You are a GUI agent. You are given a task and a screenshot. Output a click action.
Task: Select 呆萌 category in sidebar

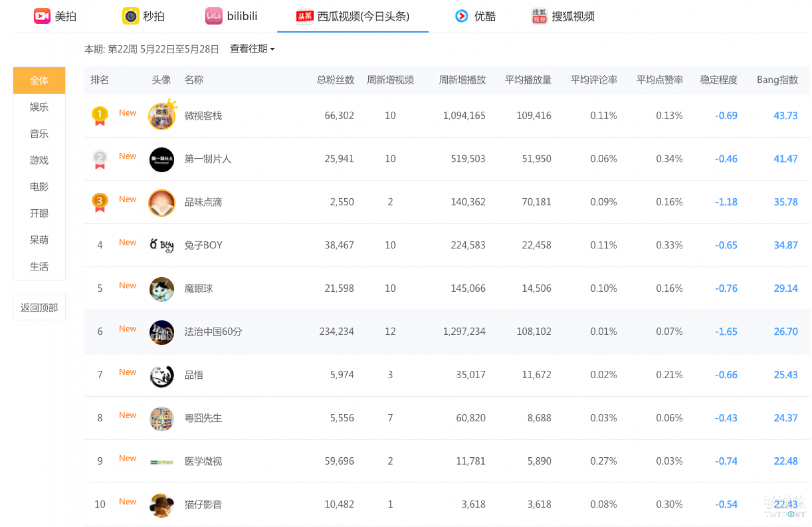[x=39, y=240]
